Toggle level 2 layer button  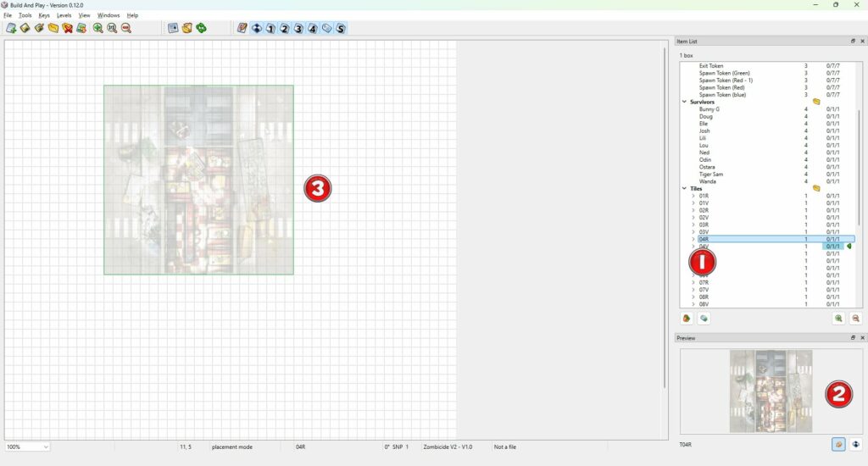(285, 28)
